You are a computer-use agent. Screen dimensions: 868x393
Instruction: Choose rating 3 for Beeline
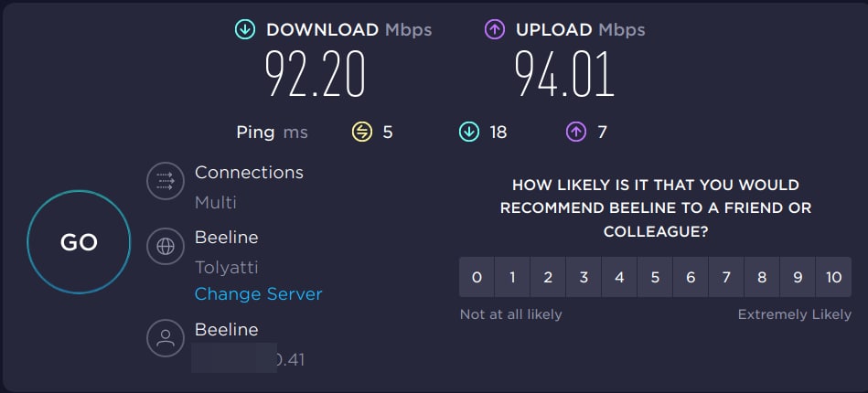(584, 278)
